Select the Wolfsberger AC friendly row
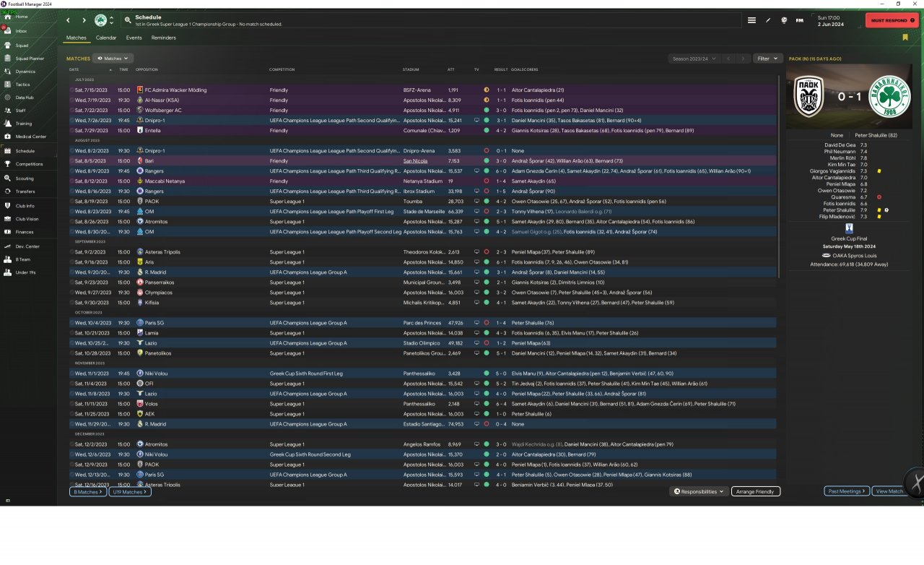 pos(423,111)
